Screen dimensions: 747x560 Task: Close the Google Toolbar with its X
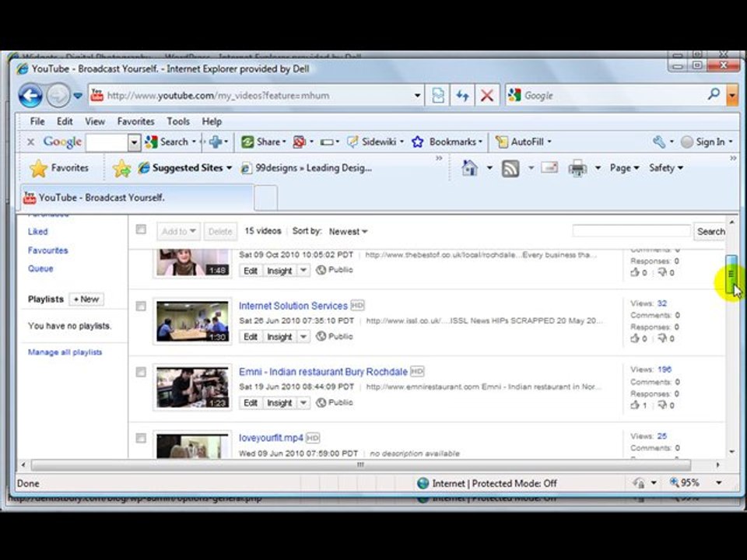(30, 142)
